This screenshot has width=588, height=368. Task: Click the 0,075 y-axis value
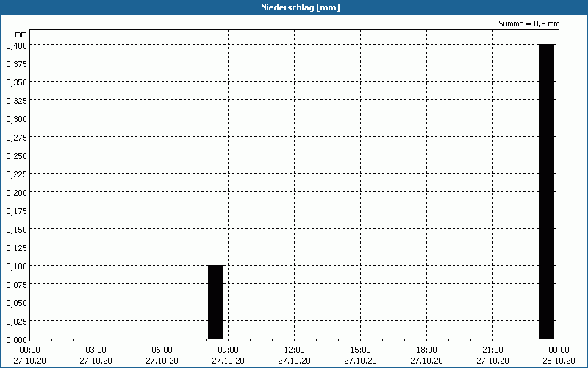point(16,285)
